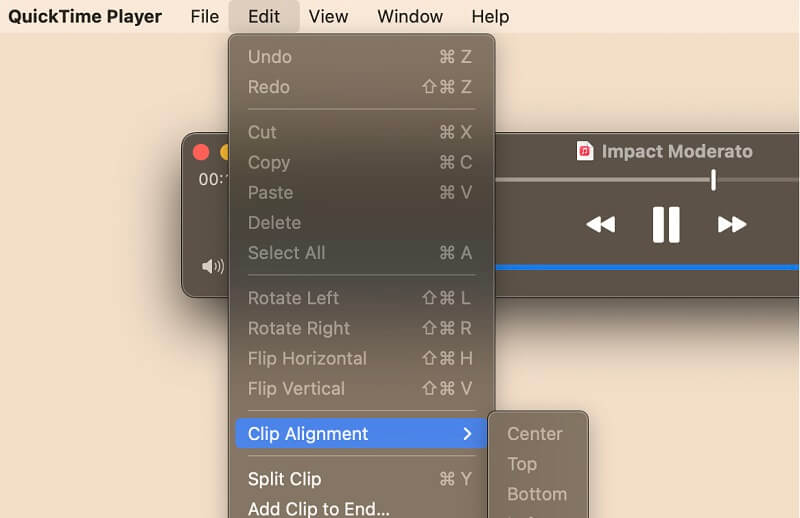Choose Select All menu entry
This screenshot has height=518, width=800.
click(x=360, y=253)
